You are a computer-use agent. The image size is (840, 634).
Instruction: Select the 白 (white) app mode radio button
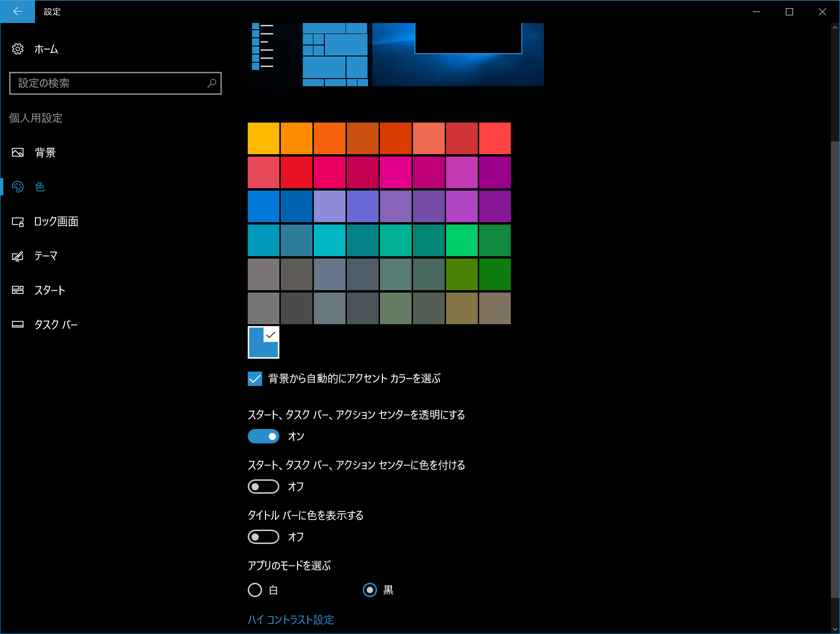[x=255, y=590]
